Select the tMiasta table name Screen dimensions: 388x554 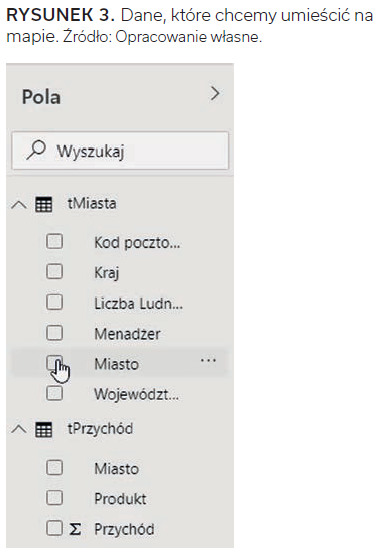pyautogui.click(x=92, y=204)
